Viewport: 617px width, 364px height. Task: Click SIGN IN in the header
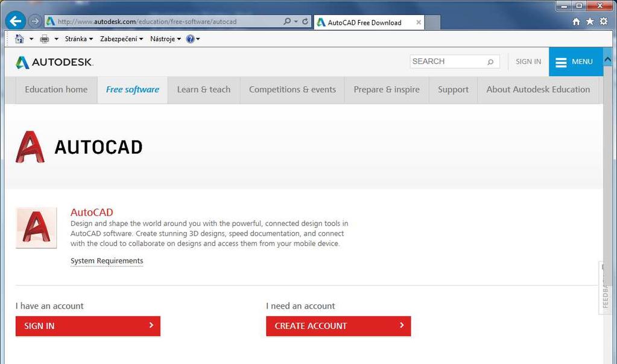528,61
